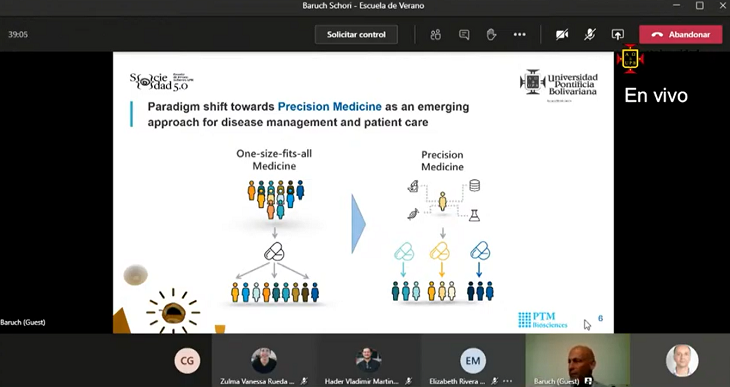Click the Abandonar leave button
Screen dimensions: 730x387
(681, 34)
